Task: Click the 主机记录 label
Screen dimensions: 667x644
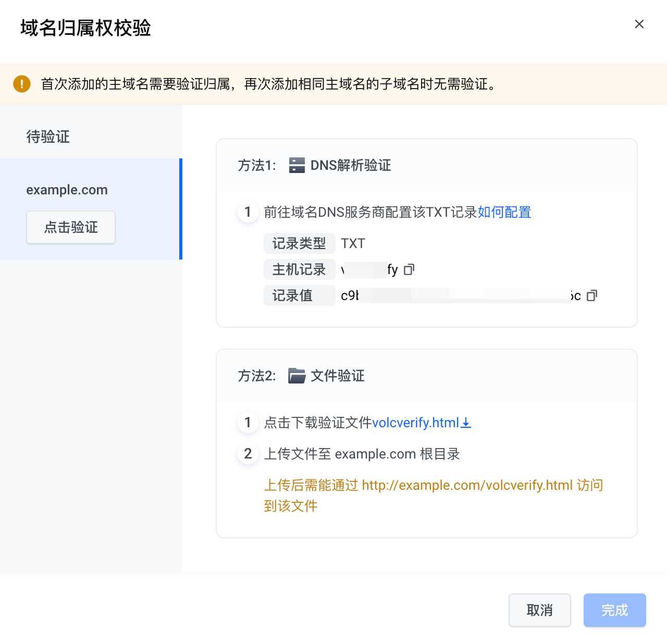Action: (x=299, y=269)
